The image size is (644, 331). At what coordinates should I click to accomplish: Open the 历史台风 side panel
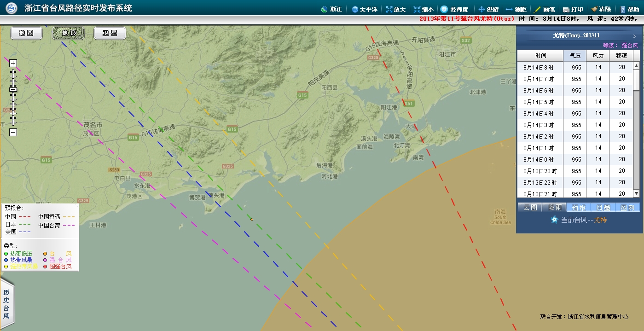pyautogui.click(x=6, y=304)
